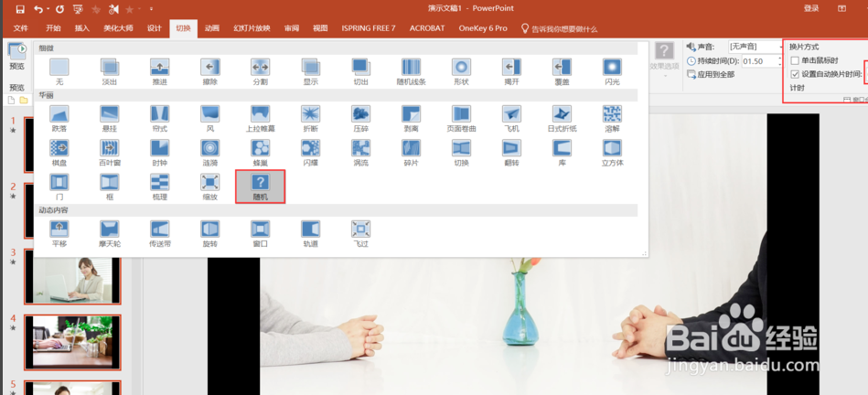The height and width of the screenshot is (395, 868).
Task: Click 应用到全部 apply to all
Action: click(x=711, y=75)
